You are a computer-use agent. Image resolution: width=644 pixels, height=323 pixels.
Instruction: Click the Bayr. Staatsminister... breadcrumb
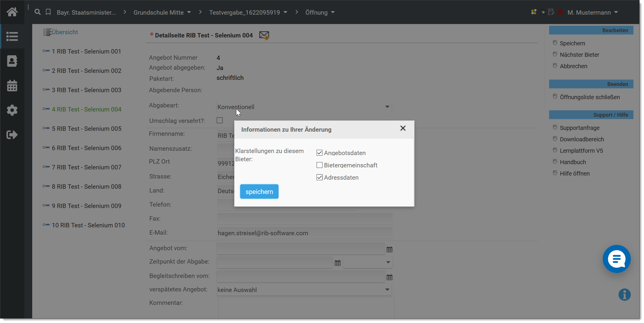86,12
